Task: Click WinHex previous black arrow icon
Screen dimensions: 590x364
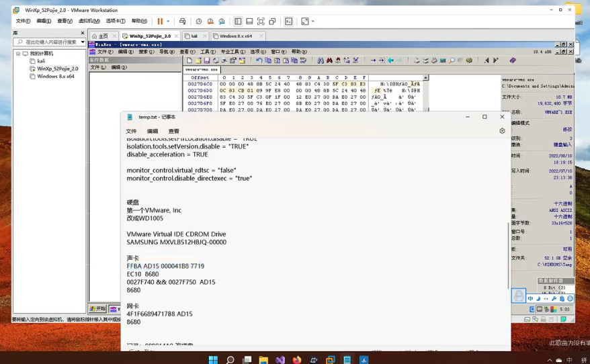Action: [487, 60]
